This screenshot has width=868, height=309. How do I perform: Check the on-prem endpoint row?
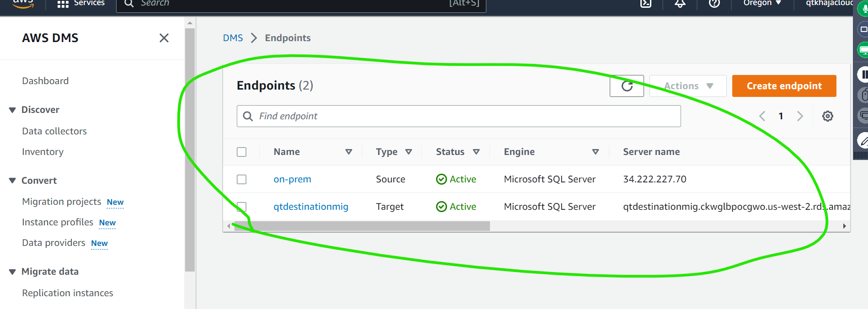(x=242, y=179)
